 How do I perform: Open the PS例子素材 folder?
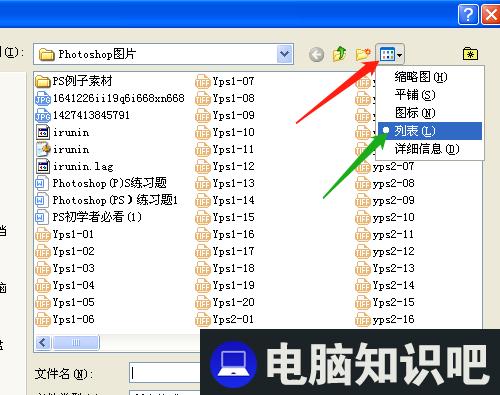tap(74, 81)
